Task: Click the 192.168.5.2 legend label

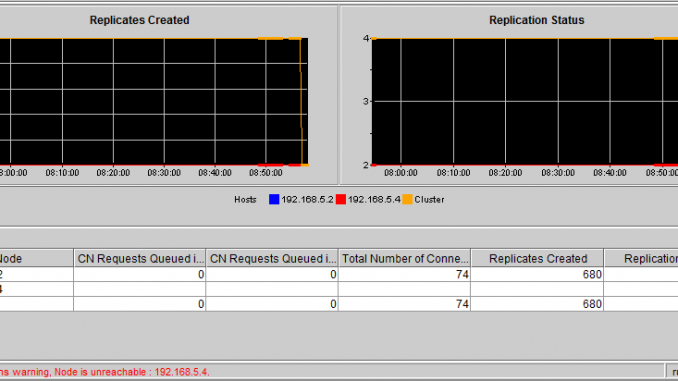Action: 307,200
